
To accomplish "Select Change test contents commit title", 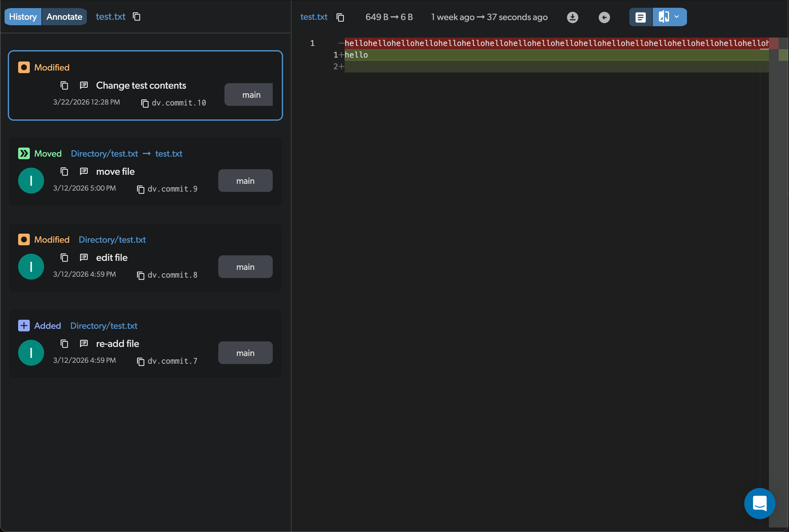I will click(141, 85).
